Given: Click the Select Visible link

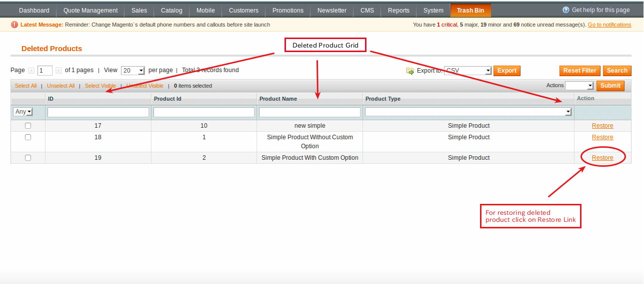Looking at the screenshot, I should point(100,86).
